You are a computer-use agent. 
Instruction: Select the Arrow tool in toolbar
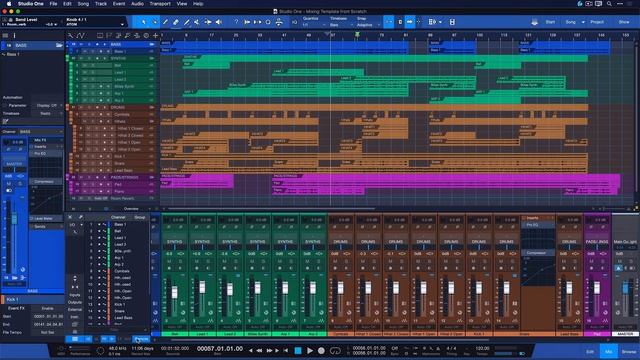point(144,22)
